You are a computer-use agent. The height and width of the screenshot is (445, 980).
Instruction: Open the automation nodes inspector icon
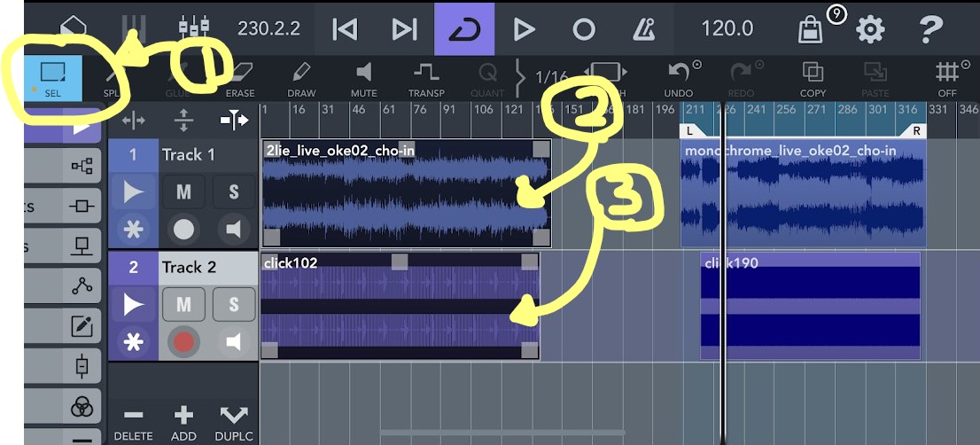point(82,285)
